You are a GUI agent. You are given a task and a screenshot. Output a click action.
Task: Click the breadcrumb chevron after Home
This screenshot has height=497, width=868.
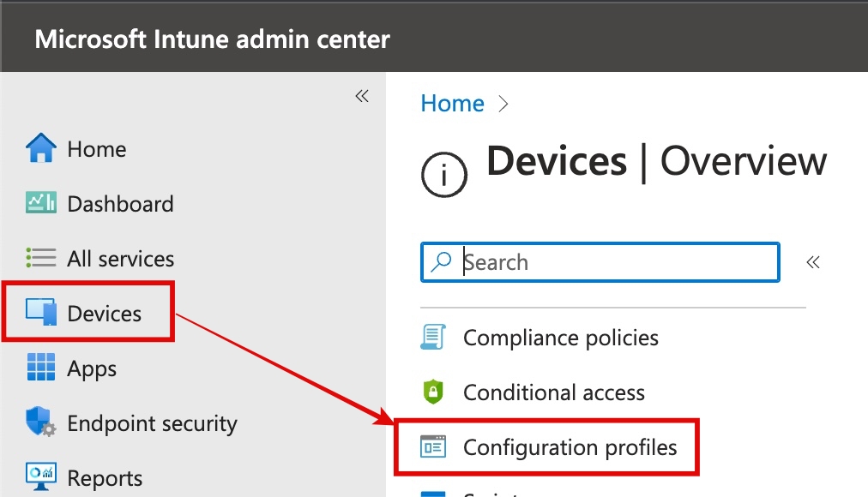(x=503, y=104)
